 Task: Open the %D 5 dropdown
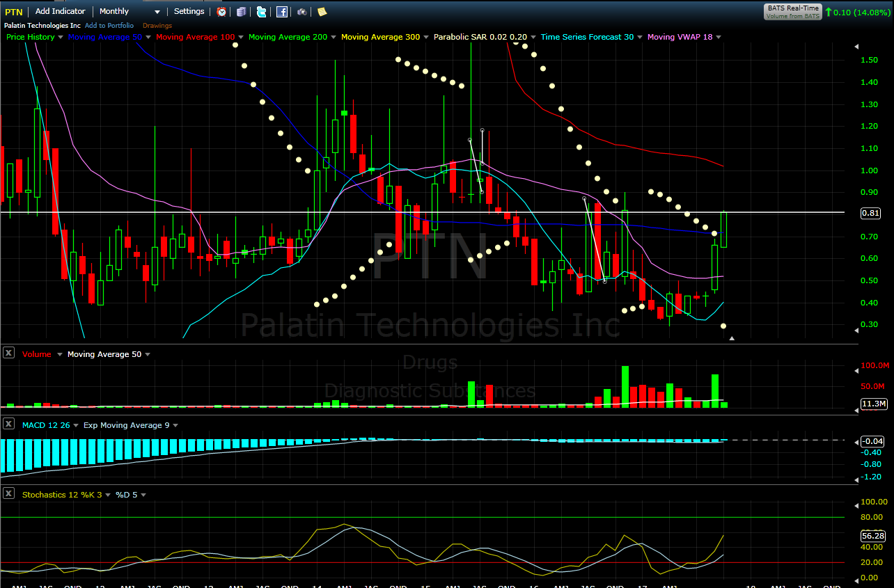pyautogui.click(x=144, y=495)
